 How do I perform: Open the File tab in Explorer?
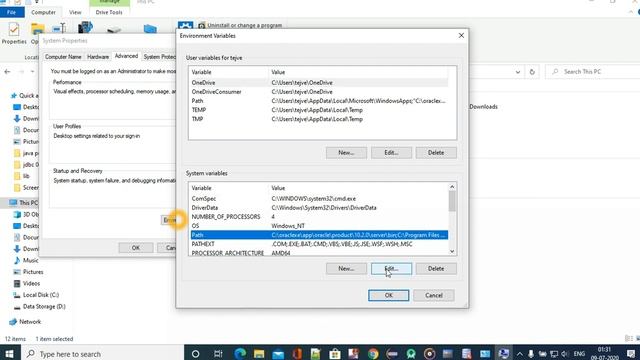tap(12, 12)
